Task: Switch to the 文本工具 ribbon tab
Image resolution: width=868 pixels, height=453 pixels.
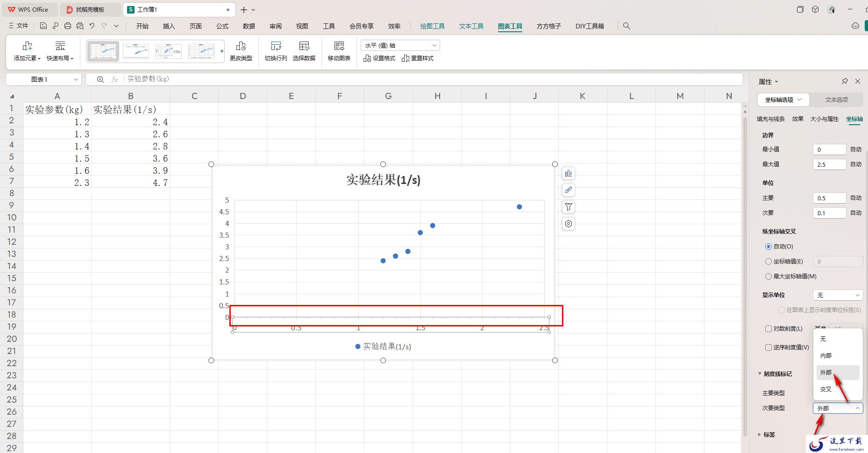Action: point(471,26)
